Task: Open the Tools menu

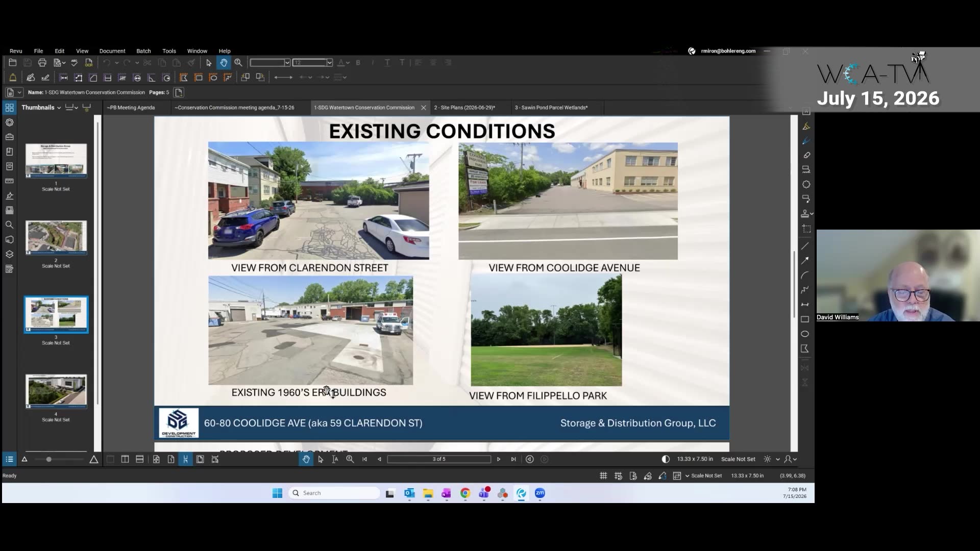Action: pyautogui.click(x=169, y=51)
